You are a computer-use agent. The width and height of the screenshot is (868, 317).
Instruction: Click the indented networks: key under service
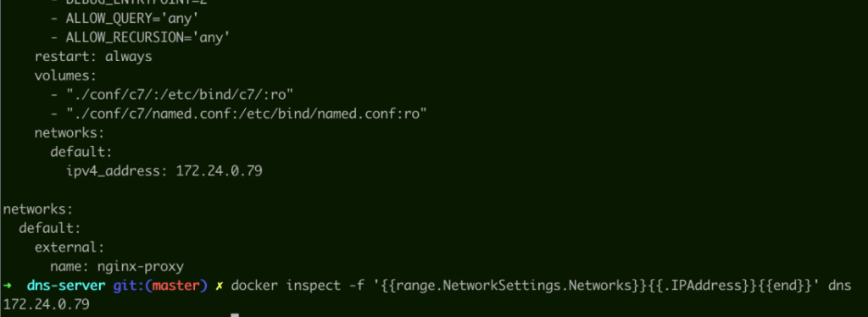pos(70,133)
